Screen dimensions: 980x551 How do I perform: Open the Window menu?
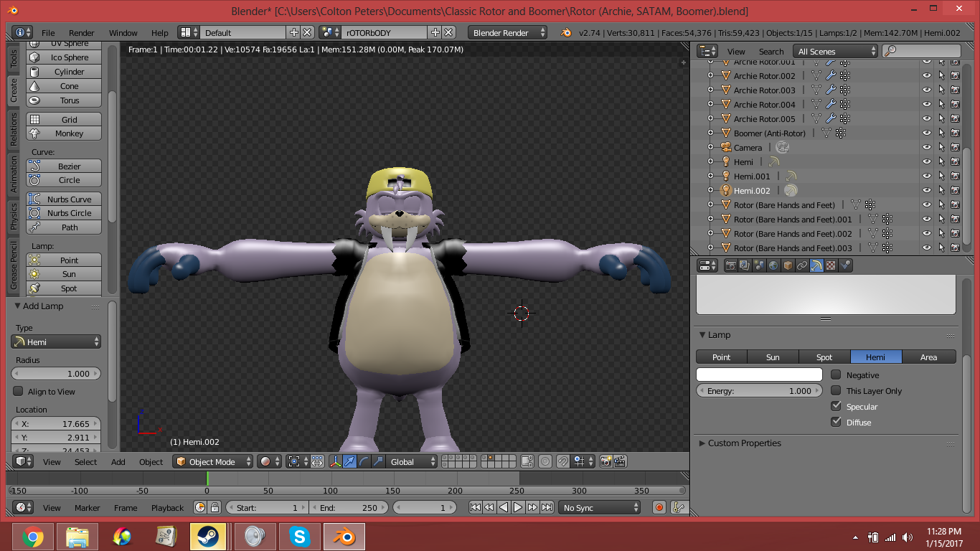coord(123,32)
